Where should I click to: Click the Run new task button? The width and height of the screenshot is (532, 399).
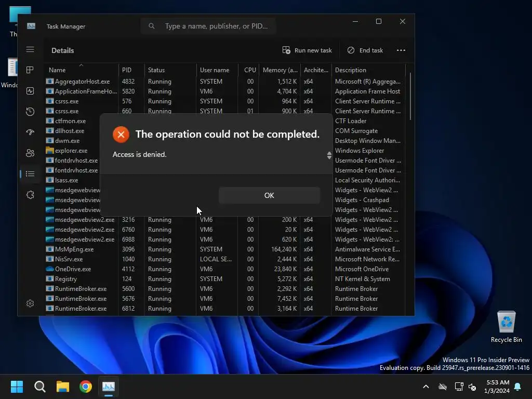coord(307,50)
